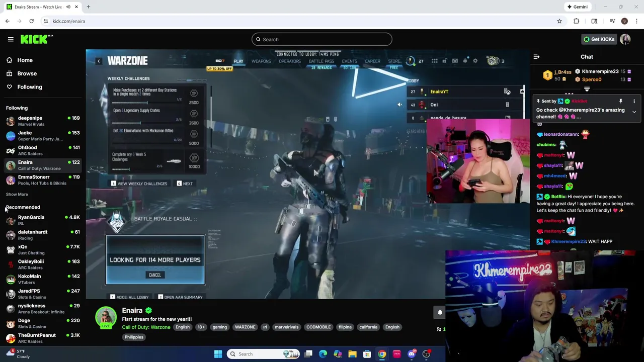Open Chrome three-dot menu
This screenshot has width=644, height=362.
click(x=636, y=21)
